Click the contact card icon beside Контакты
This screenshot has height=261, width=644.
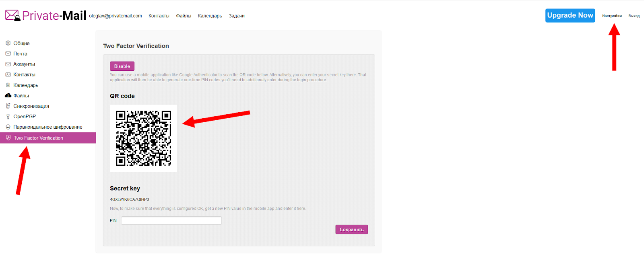click(8, 74)
